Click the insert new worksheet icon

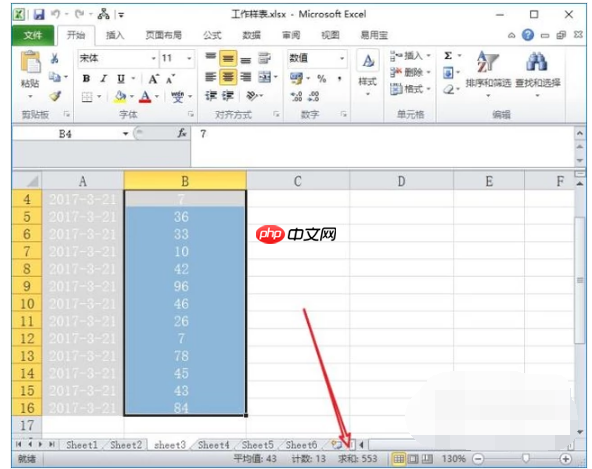[336, 445]
